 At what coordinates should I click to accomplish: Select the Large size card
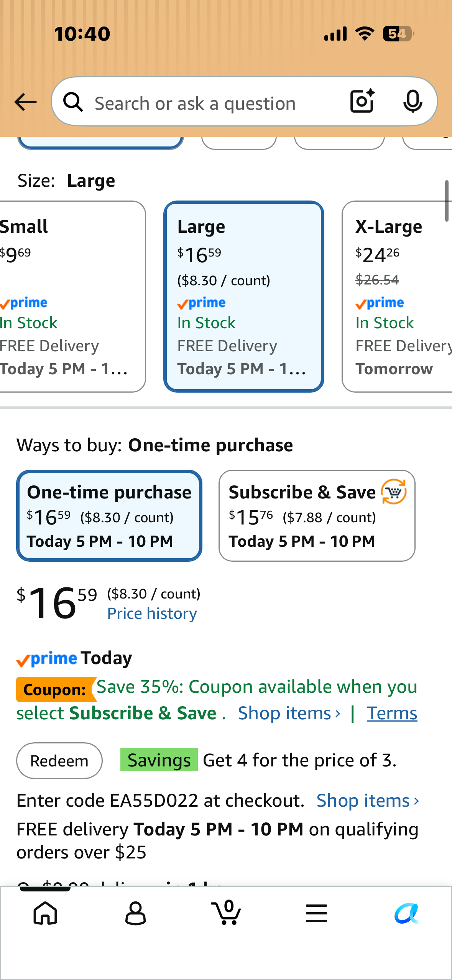(x=244, y=296)
